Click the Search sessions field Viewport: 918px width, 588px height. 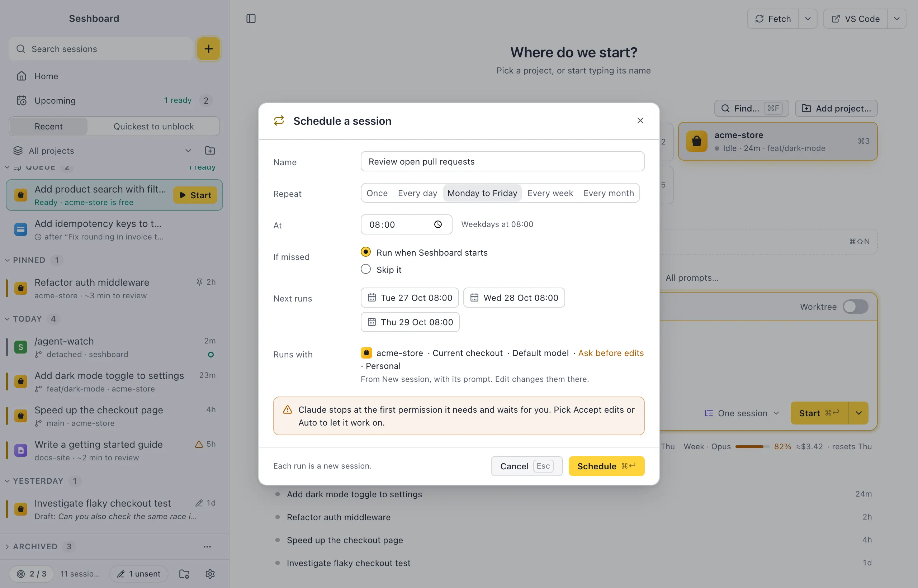[101, 49]
